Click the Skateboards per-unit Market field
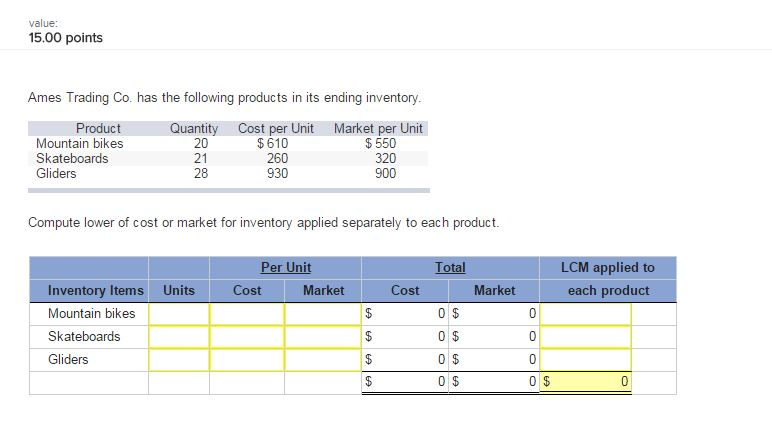 click(x=322, y=337)
